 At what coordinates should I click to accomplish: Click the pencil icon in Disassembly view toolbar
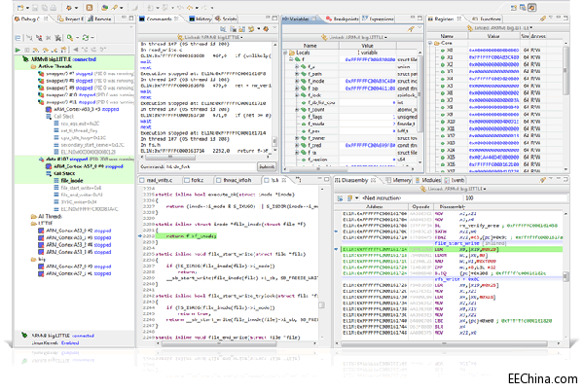pyautogui.click(x=543, y=180)
